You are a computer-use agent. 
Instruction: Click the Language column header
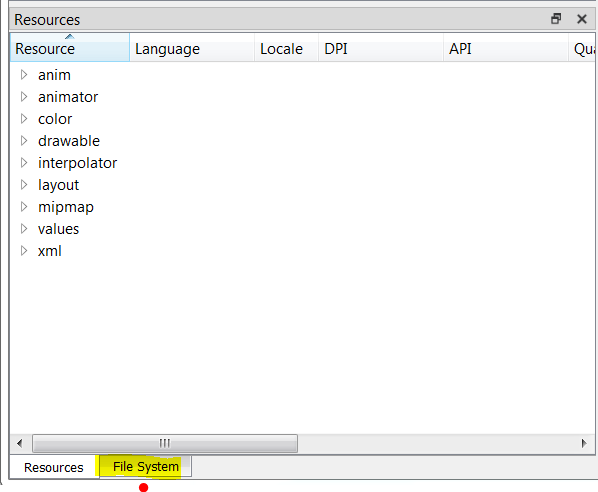pyautogui.click(x=192, y=48)
